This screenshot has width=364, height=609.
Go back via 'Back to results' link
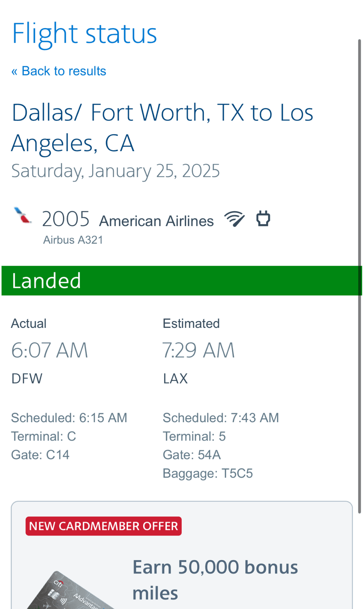59,71
